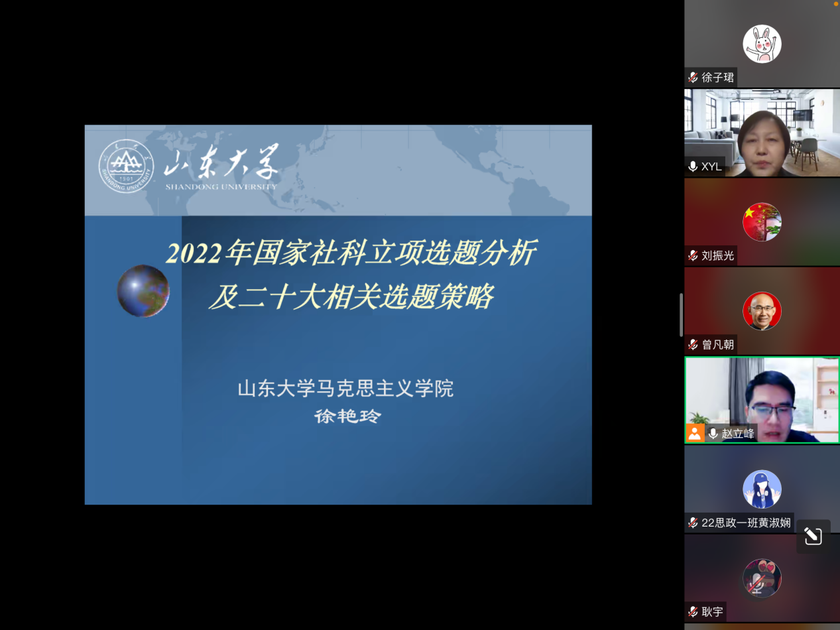The height and width of the screenshot is (630, 840).
Task: Click 刘振光's flag avatar
Action: pos(762,222)
